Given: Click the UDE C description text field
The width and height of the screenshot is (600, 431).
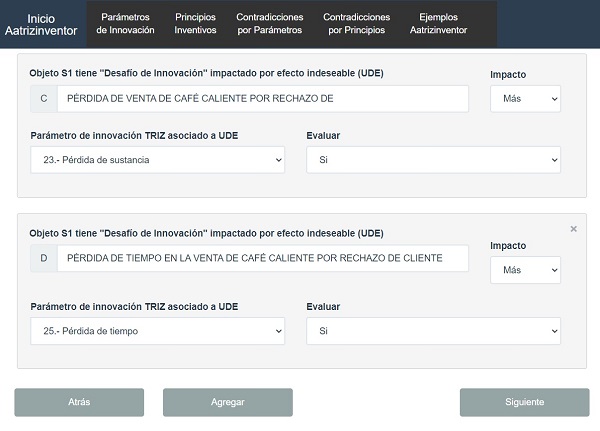Looking at the screenshot, I should coord(263,99).
